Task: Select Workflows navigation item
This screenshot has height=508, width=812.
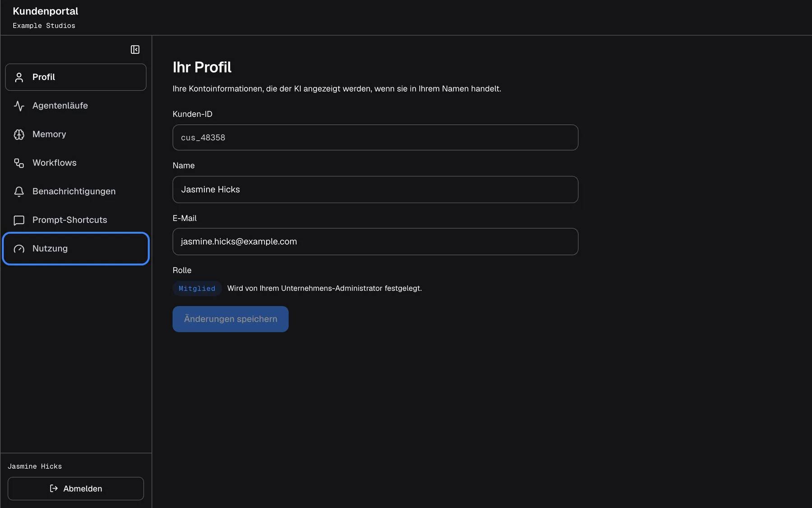Action: point(76,163)
